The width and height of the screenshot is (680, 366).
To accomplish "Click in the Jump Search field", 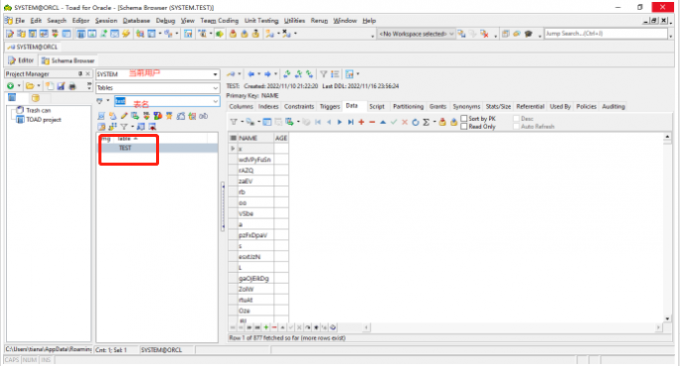I will pyautogui.click(x=605, y=33).
